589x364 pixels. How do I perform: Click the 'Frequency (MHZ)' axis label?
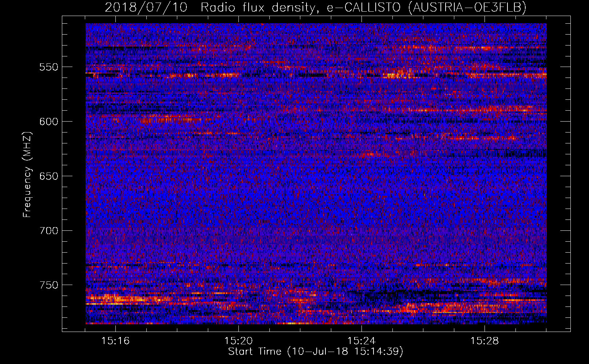pyautogui.click(x=27, y=174)
